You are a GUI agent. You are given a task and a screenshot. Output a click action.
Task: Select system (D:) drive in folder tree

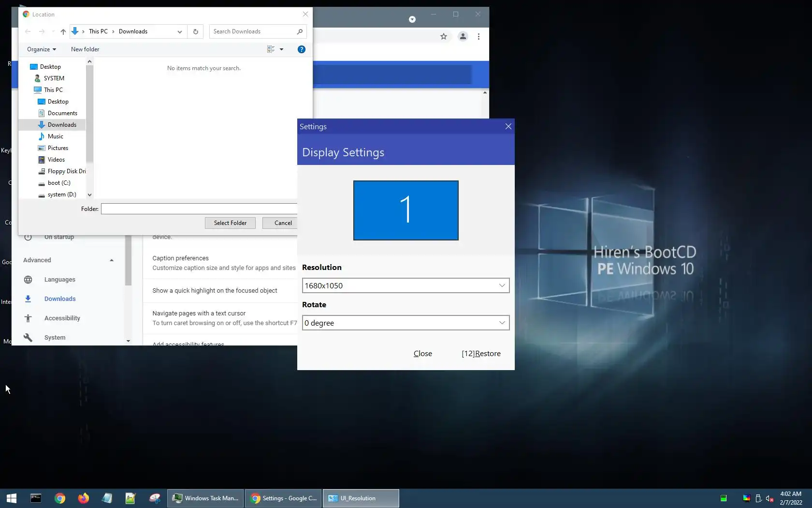click(62, 194)
